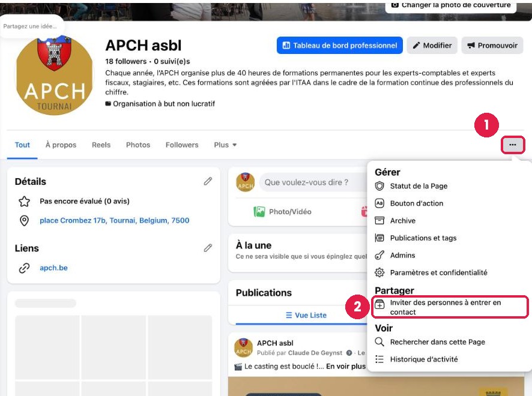Image resolution: width=532 pixels, height=396 pixels.
Task: Click the Que voulez-vous dire ? field
Action: pos(312,182)
